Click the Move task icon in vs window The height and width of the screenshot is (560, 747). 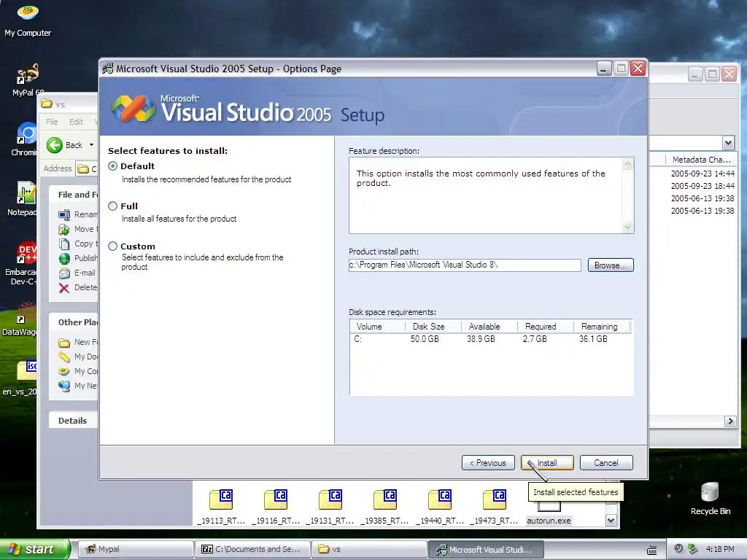pyautogui.click(x=64, y=230)
